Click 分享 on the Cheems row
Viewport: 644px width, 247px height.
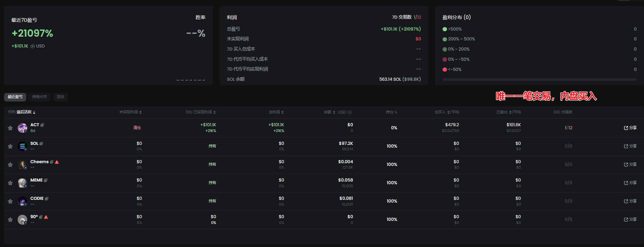(x=630, y=165)
